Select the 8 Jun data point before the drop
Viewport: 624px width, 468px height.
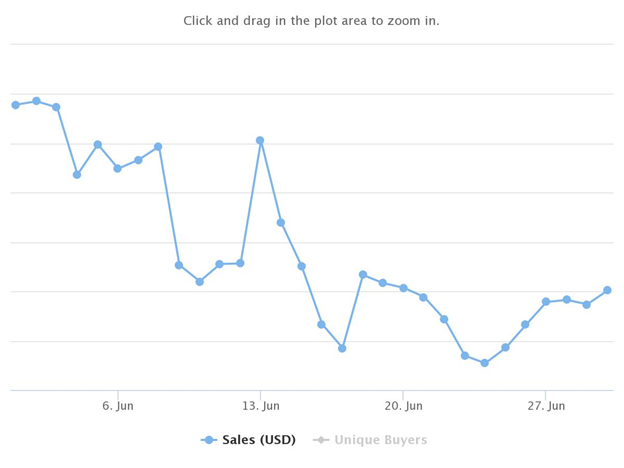158,147
